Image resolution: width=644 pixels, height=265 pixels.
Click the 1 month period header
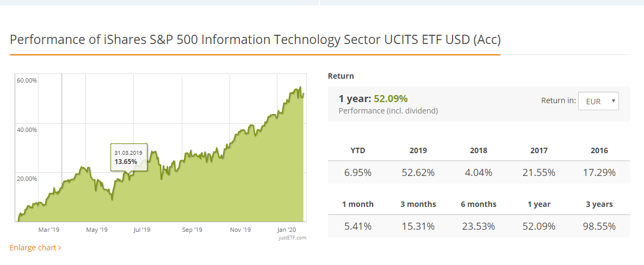[x=357, y=204]
